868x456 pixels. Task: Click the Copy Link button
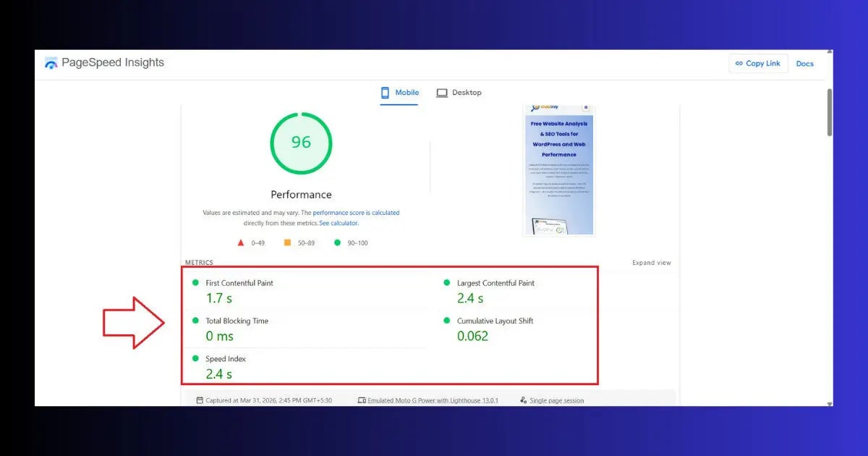(x=758, y=64)
